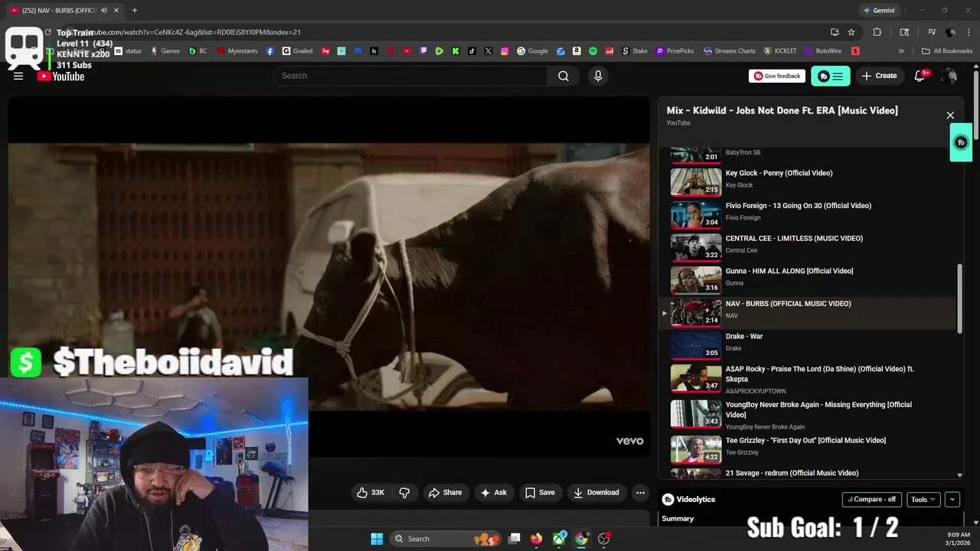The image size is (980, 551).
Task: Share the video
Action: tap(445, 493)
